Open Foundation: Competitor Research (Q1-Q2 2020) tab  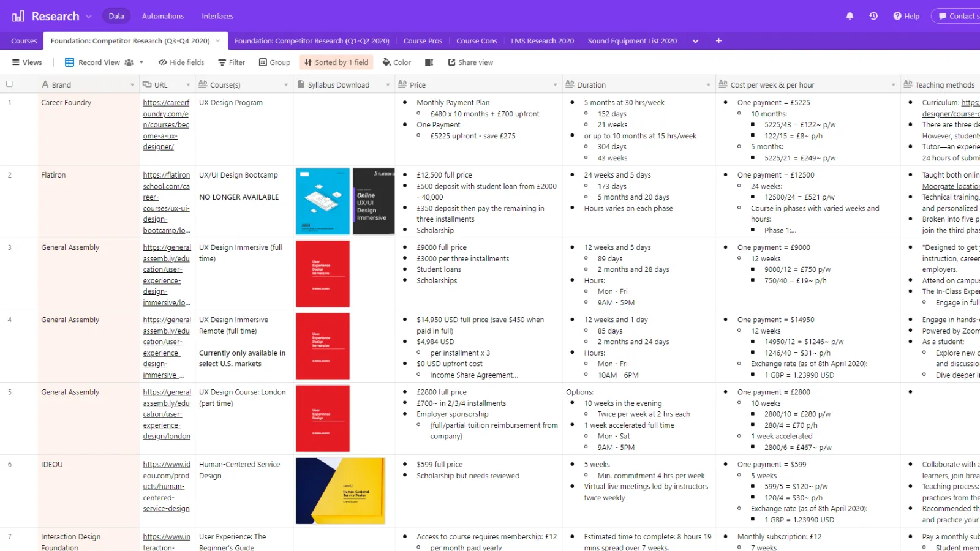(312, 41)
